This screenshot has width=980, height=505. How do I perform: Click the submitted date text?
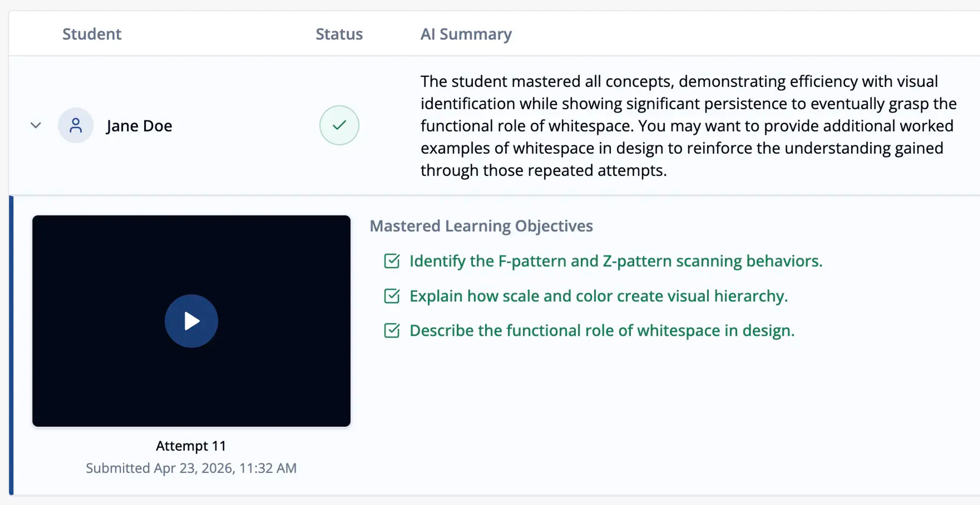pos(191,468)
